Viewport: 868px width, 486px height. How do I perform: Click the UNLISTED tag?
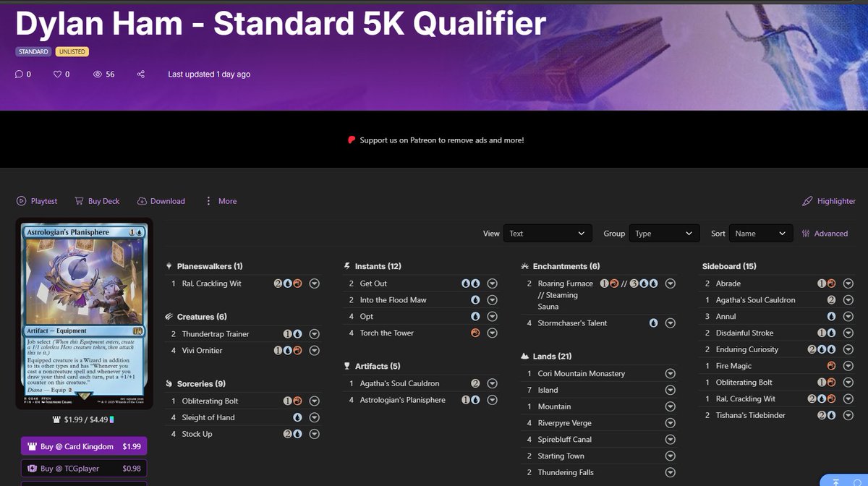point(71,52)
